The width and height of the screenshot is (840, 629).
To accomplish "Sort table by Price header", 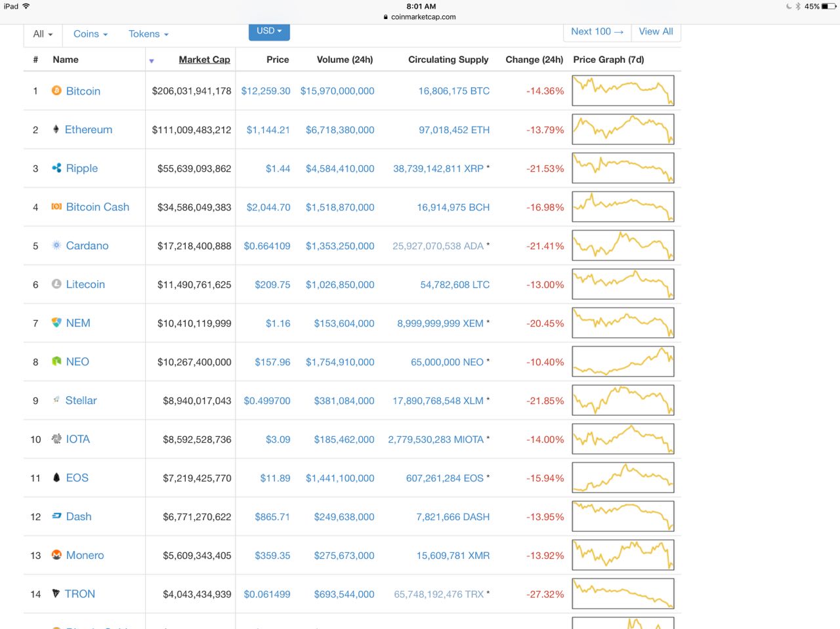I will (x=278, y=60).
